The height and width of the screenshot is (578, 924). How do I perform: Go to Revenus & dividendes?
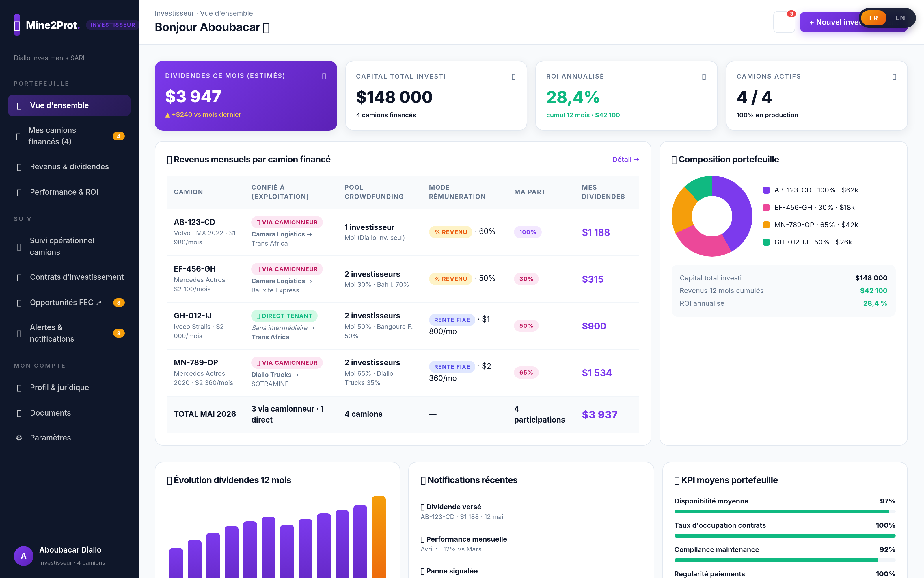pos(69,167)
